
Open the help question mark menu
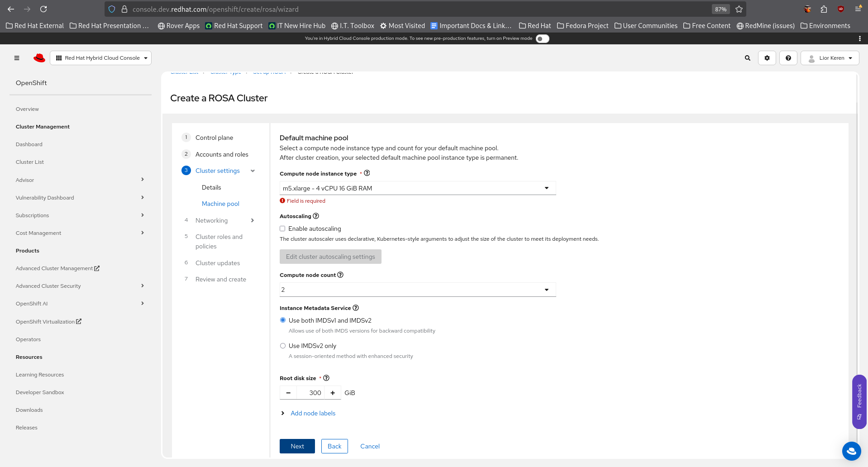tap(788, 58)
